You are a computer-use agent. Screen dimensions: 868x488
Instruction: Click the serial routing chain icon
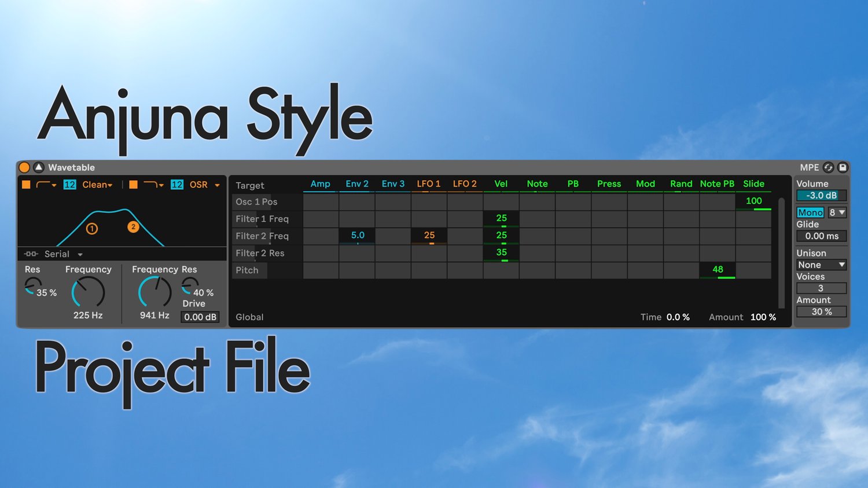[x=31, y=254]
